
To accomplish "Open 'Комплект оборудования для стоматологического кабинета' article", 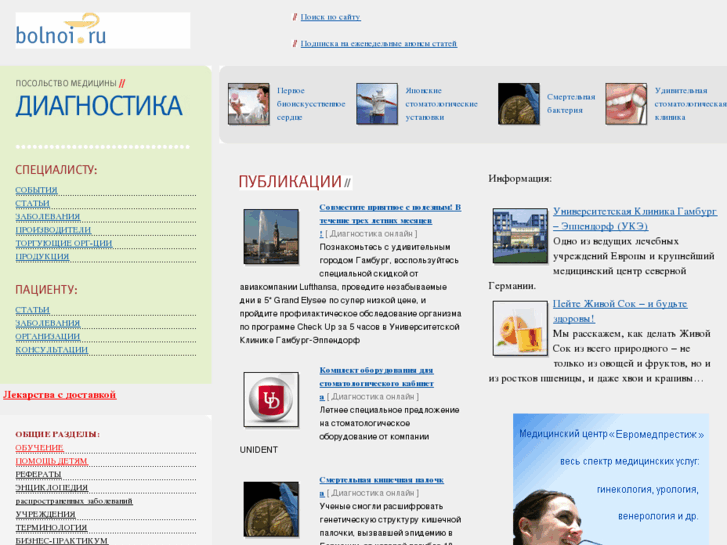I will (376, 376).
